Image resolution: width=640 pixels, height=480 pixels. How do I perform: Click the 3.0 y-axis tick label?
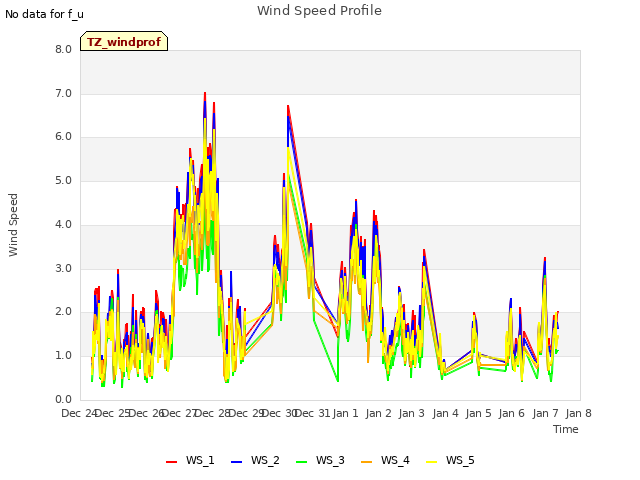pyautogui.click(x=63, y=269)
